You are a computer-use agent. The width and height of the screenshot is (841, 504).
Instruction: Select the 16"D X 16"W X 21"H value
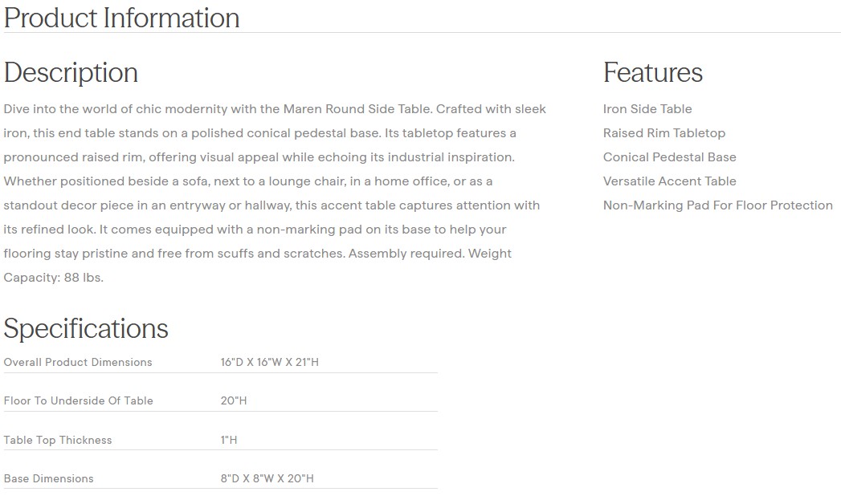(269, 362)
